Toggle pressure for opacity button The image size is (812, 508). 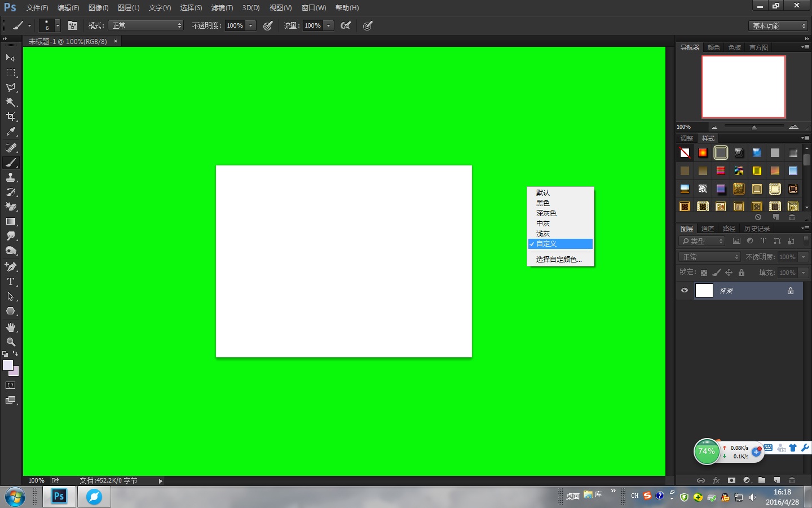coord(268,25)
